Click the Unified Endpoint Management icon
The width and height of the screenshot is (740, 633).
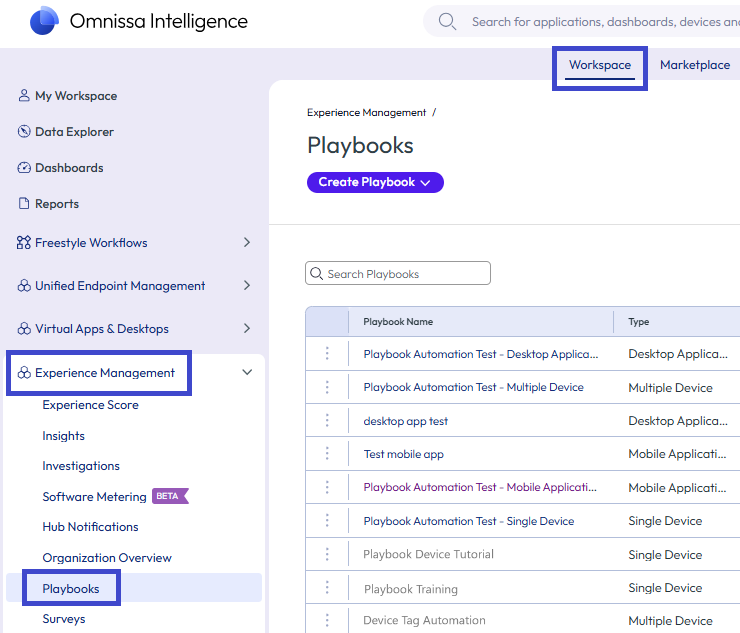[x=24, y=286]
